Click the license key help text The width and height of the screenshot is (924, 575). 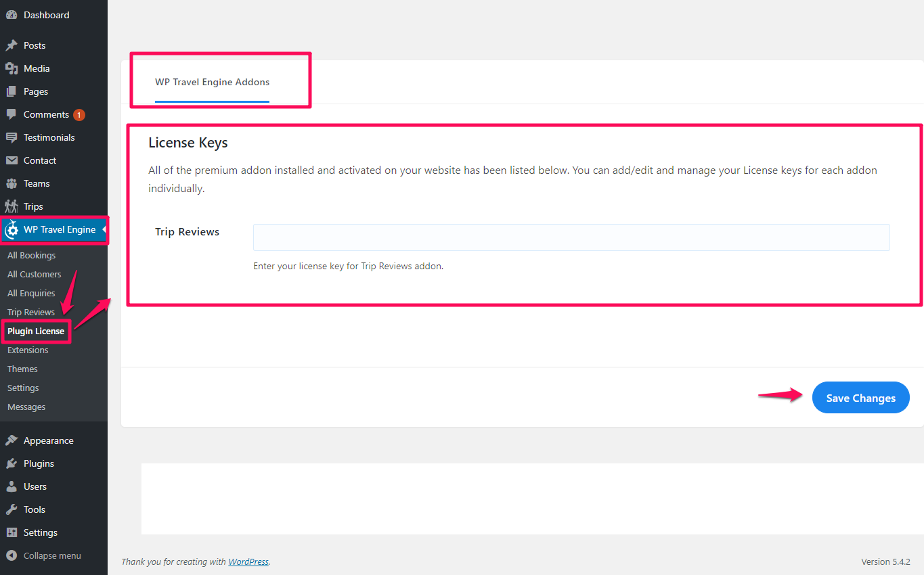[348, 266]
